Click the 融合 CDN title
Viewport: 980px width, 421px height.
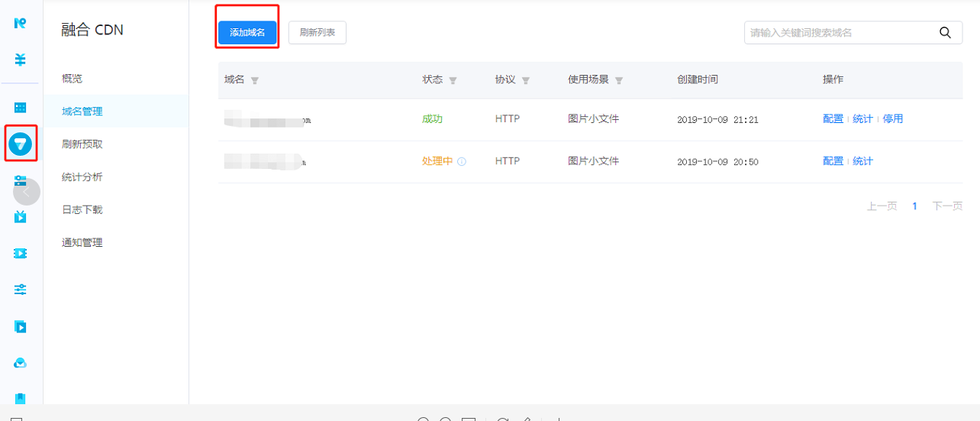pyautogui.click(x=92, y=31)
